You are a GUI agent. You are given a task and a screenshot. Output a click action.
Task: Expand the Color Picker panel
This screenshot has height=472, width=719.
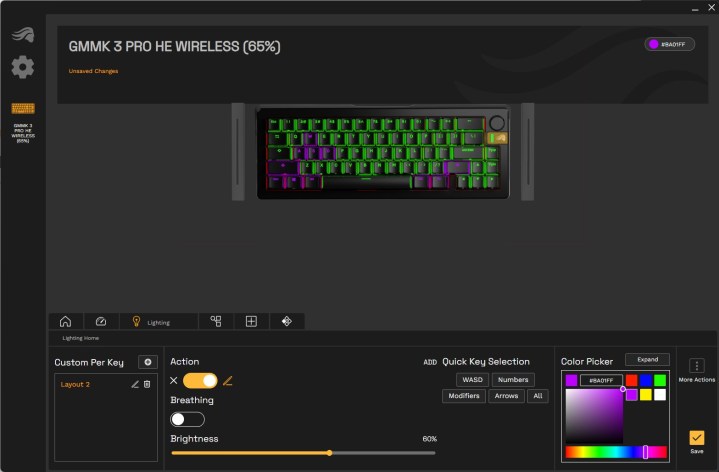(647, 360)
